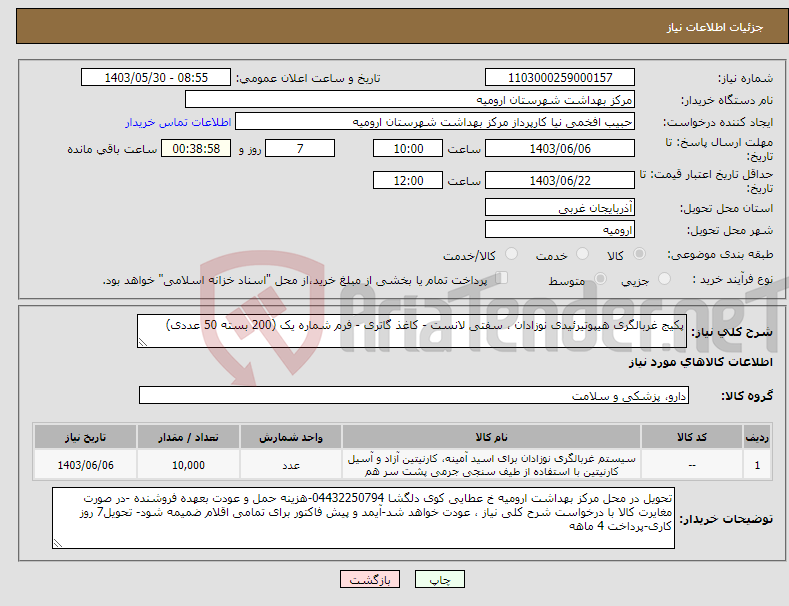The height and width of the screenshot is (606, 789).
Task: Click the row number 1 cell
Action: pos(757,465)
